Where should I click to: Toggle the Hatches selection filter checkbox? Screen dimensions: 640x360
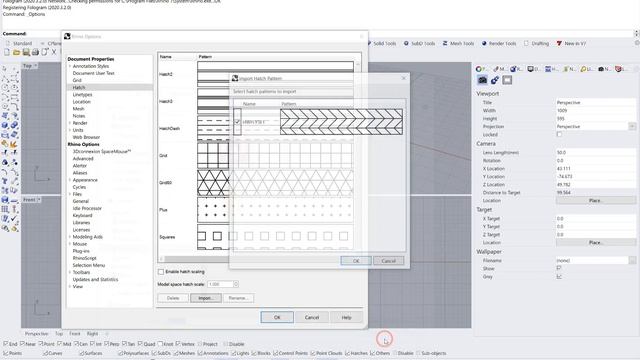click(x=348, y=353)
